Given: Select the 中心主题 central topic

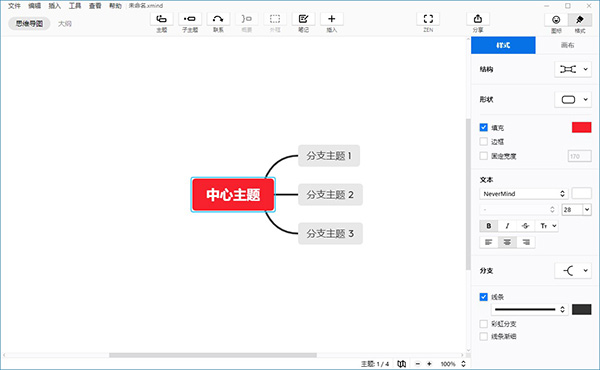Looking at the screenshot, I should (233, 195).
